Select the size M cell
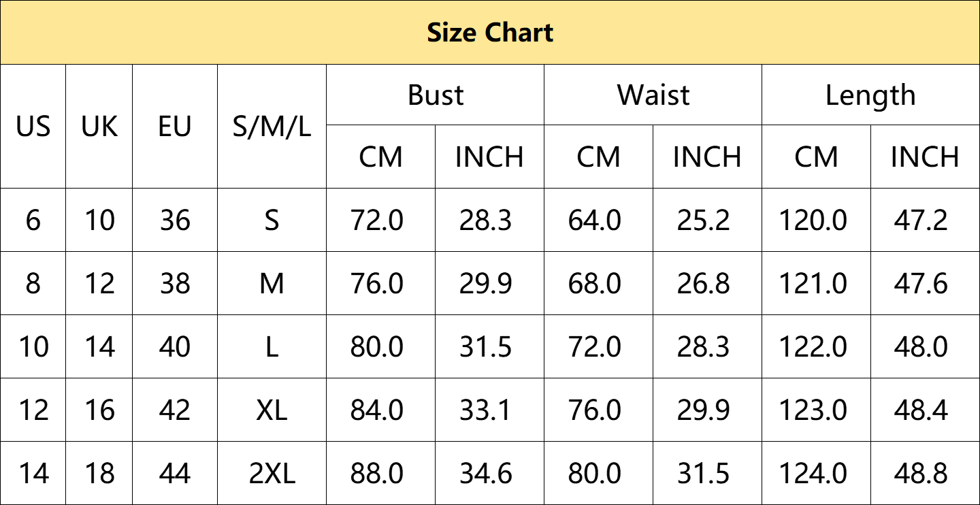980x505 pixels. click(x=272, y=283)
